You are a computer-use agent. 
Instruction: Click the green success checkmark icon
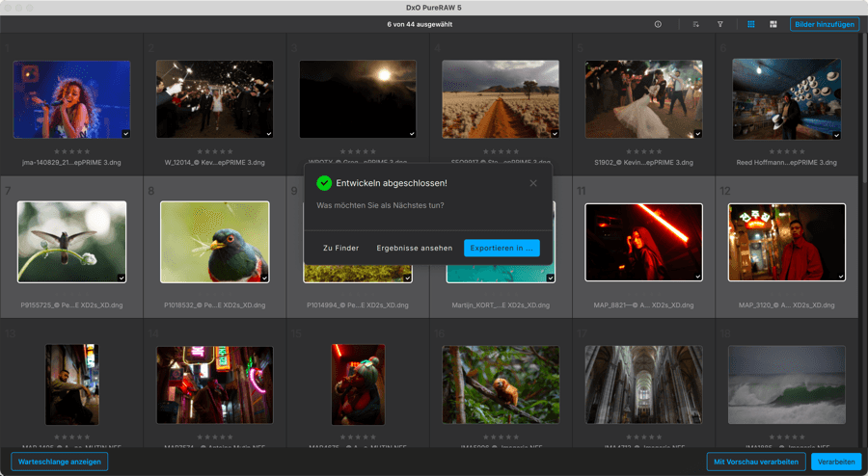point(324,183)
